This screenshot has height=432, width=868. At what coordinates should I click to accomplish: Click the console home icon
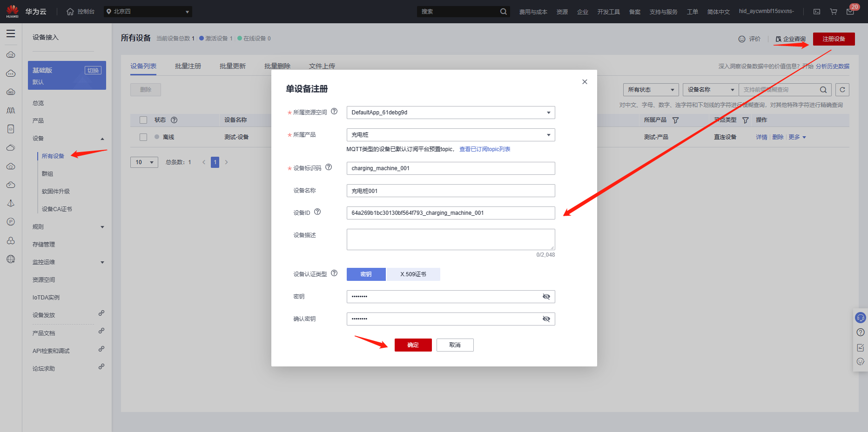[x=70, y=12]
